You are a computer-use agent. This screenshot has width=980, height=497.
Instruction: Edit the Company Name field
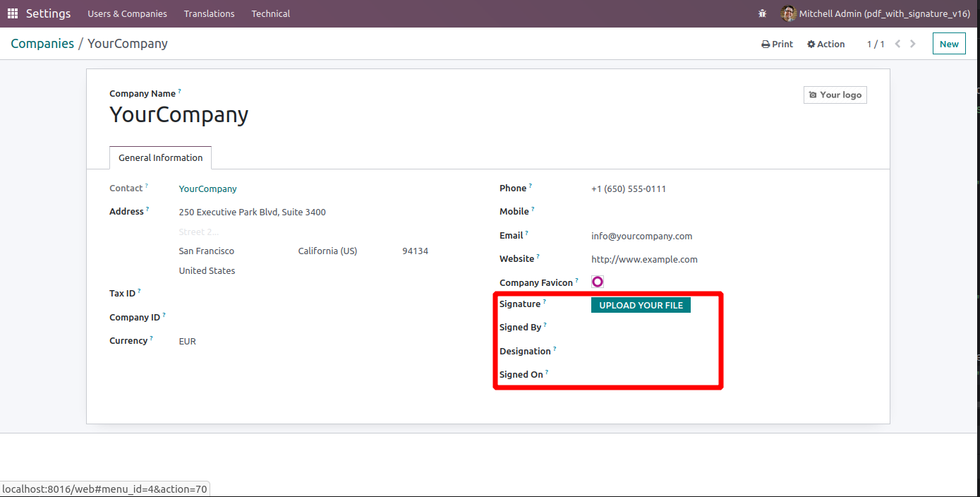point(179,115)
